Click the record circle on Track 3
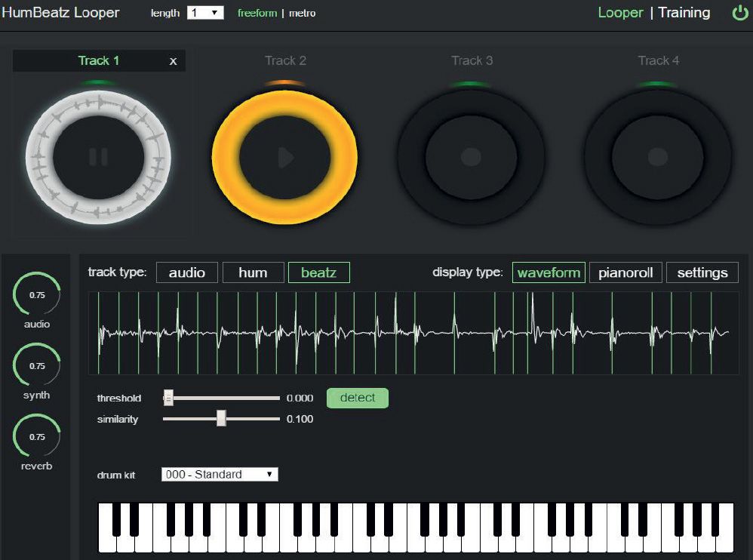This screenshot has width=753, height=560. pos(471,157)
